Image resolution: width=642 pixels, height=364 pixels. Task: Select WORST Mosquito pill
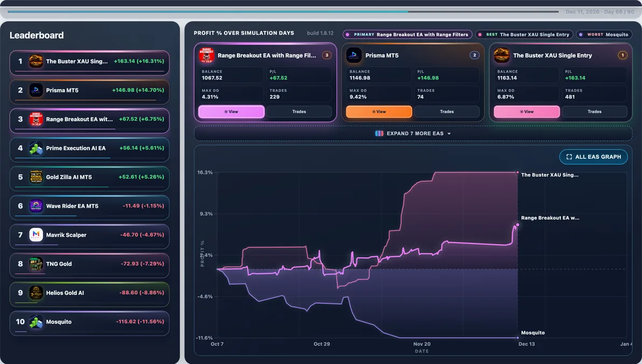point(604,35)
